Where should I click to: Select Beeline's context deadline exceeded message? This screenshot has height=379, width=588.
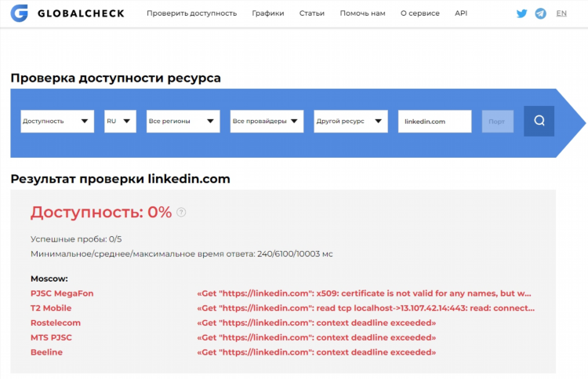click(316, 352)
